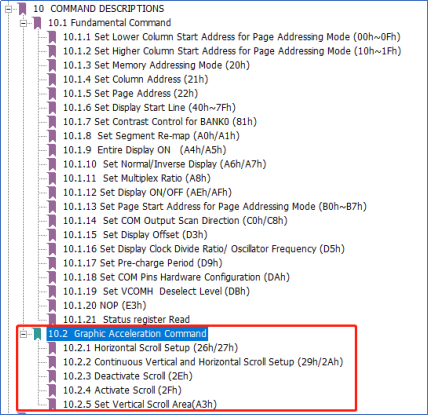Click bookmark icon for 10.1.1 Set Lower Column
This screenshot has width=429, height=416.
click(52, 37)
